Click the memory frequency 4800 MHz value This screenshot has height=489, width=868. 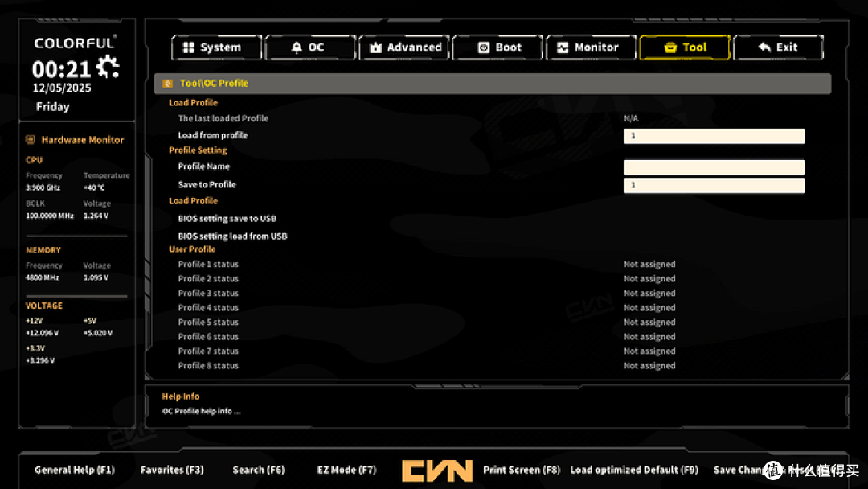tap(42, 277)
